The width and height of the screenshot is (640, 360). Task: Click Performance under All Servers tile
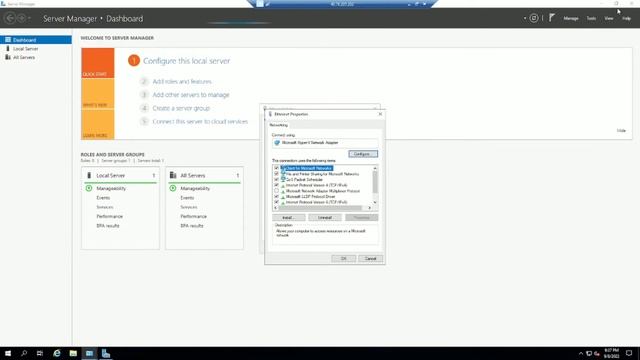[x=193, y=216]
